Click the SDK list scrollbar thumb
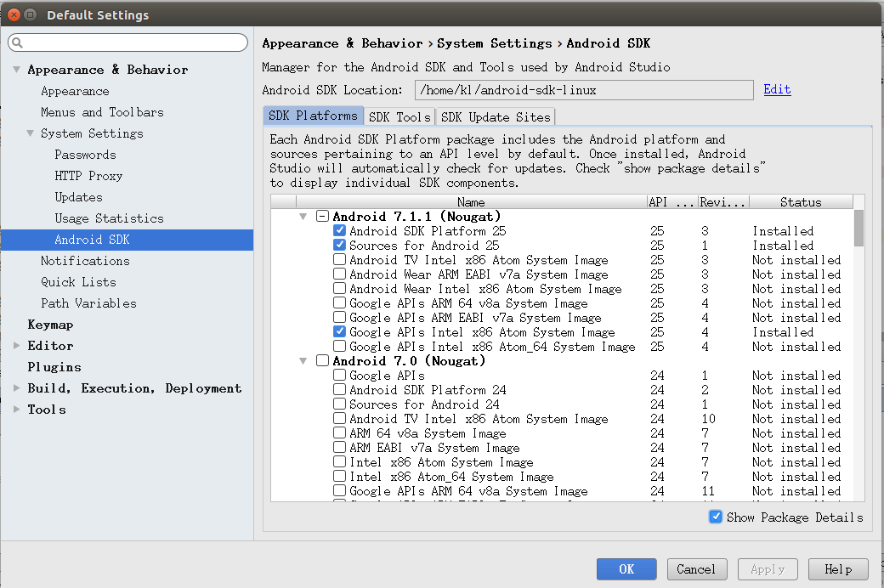The image size is (884, 588). 858,228
